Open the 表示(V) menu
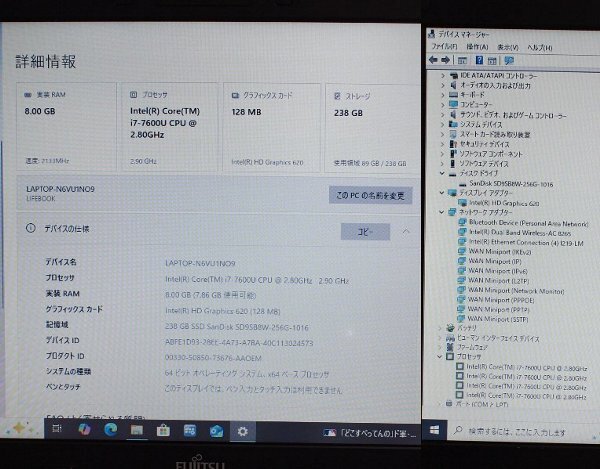600x469 pixels. (508, 47)
